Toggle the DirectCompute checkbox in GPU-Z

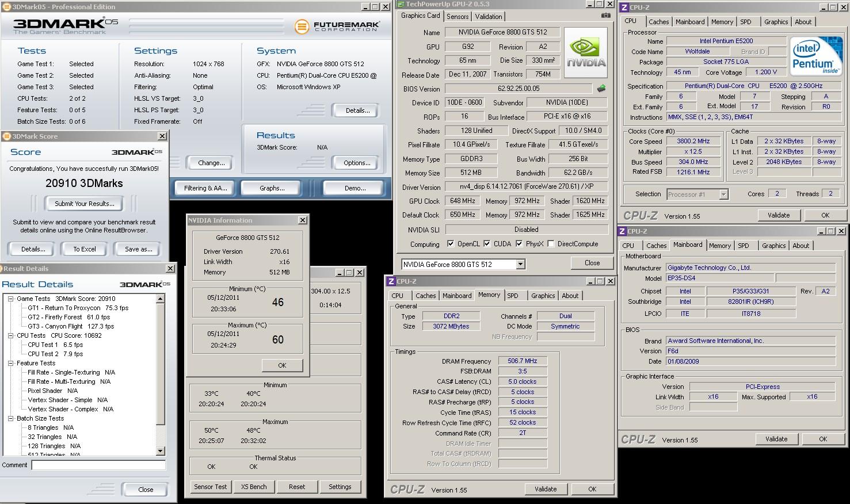(551, 244)
